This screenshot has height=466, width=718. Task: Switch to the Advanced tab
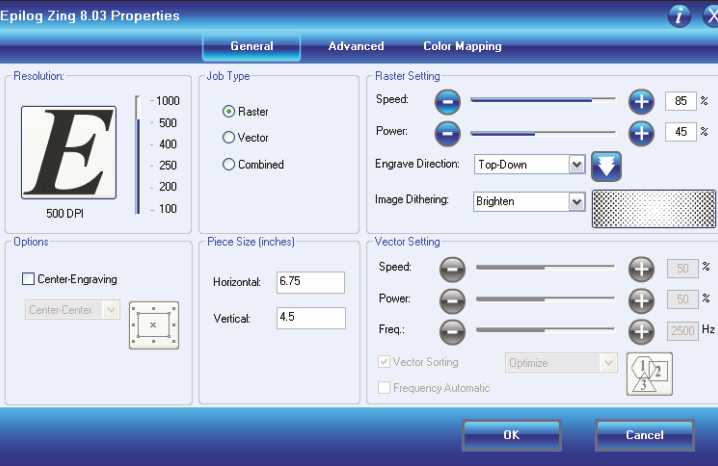(x=356, y=46)
